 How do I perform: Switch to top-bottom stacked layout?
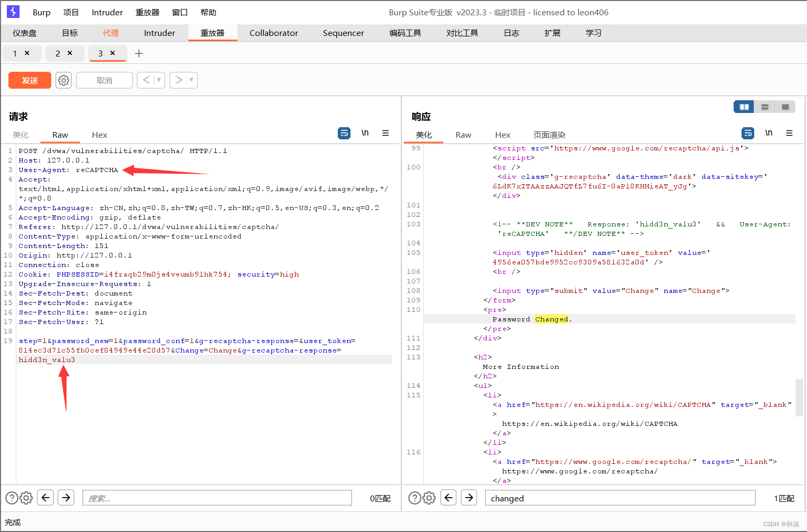[764, 107]
